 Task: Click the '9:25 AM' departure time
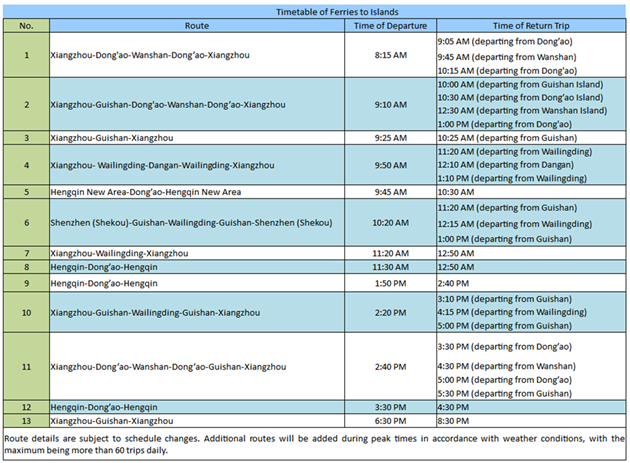pyautogui.click(x=391, y=138)
